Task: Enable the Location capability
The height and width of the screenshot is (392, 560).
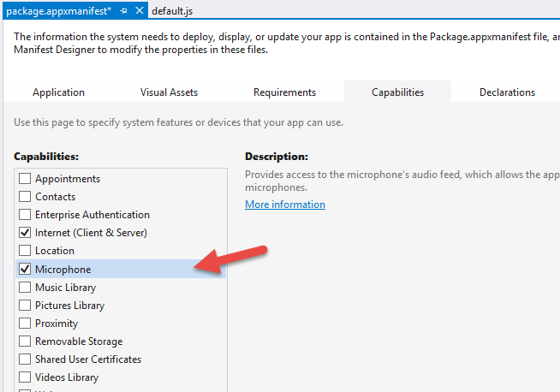Action: click(25, 251)
